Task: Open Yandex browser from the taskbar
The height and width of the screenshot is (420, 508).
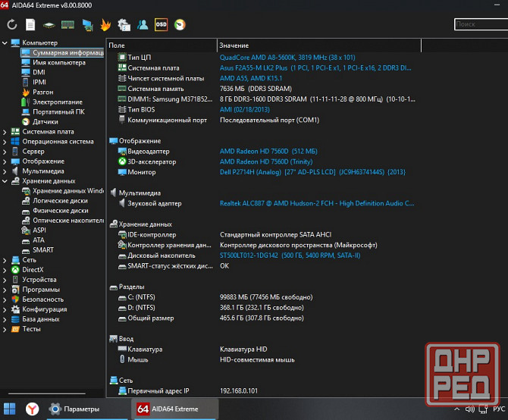Action: pos(33,409)
